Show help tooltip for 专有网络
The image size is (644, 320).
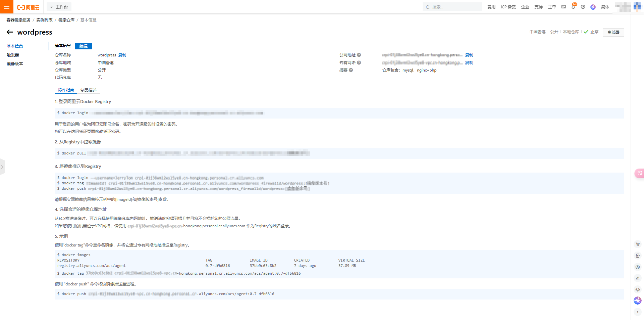pos(359,63)
